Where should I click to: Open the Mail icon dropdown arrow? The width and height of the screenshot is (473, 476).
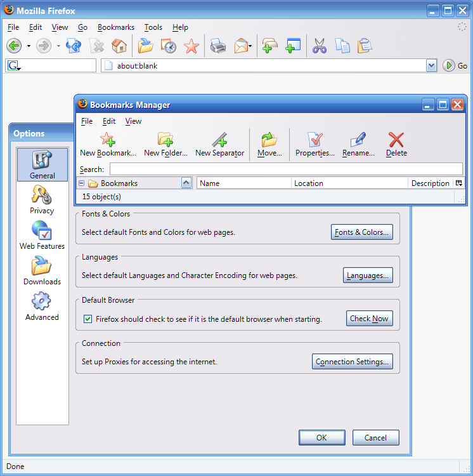tap(250, 46)
